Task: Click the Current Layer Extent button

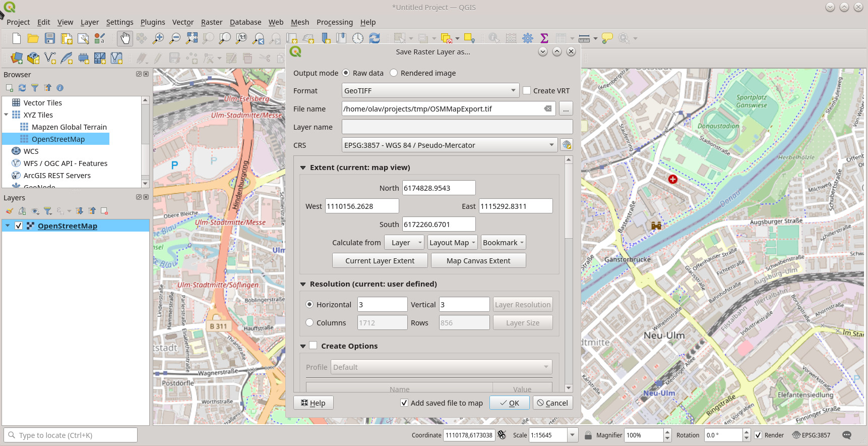Action: [x=380, y=261]
